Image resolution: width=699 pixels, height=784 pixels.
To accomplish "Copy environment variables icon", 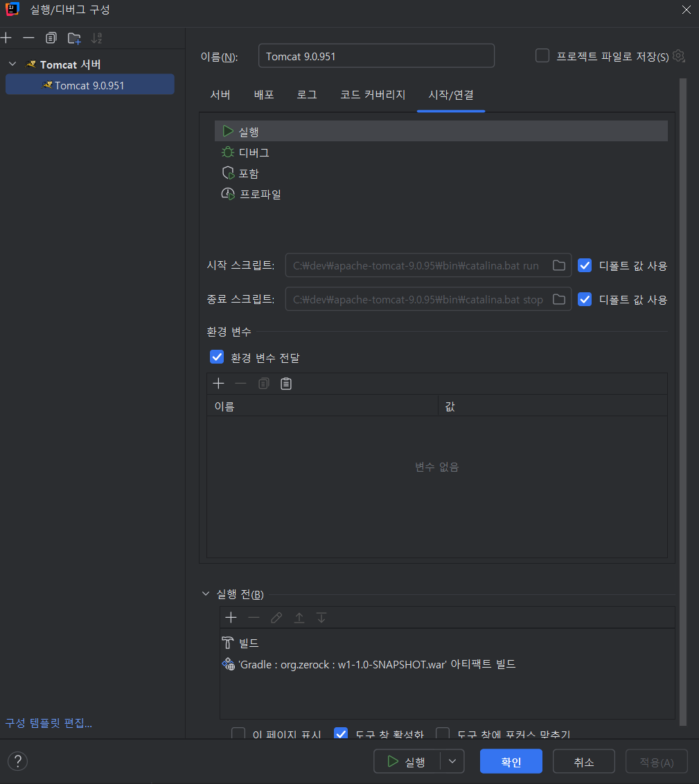I will [x=263, y=384].
